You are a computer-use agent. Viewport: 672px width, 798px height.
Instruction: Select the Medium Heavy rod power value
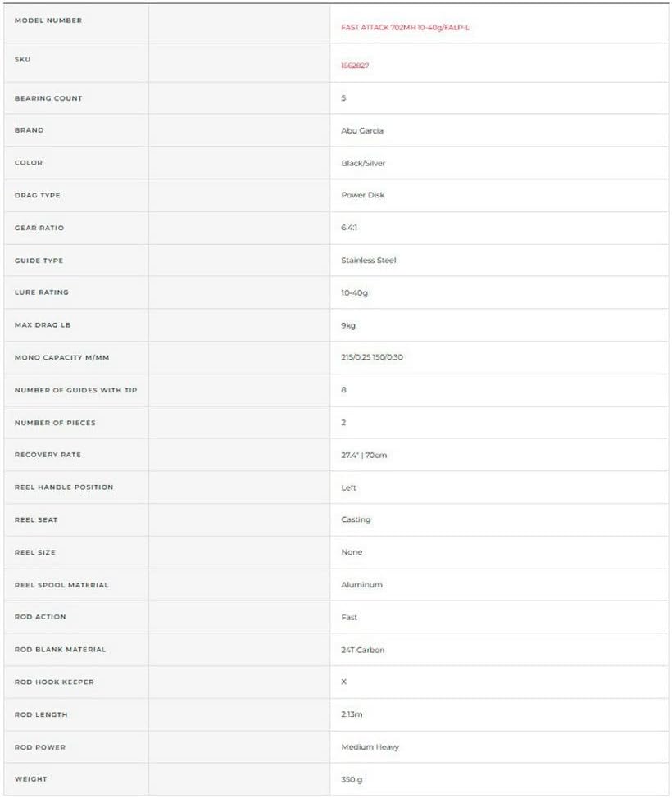tap(370, 747)
